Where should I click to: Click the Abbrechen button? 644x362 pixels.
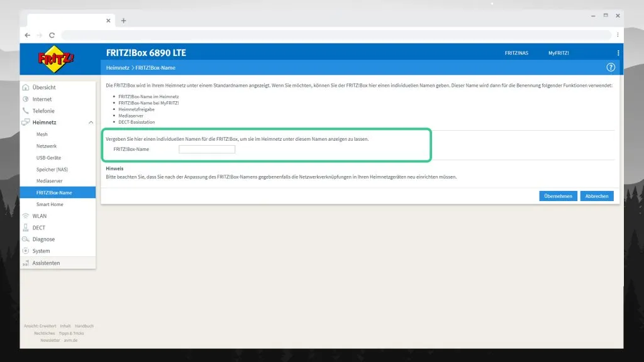597,196
